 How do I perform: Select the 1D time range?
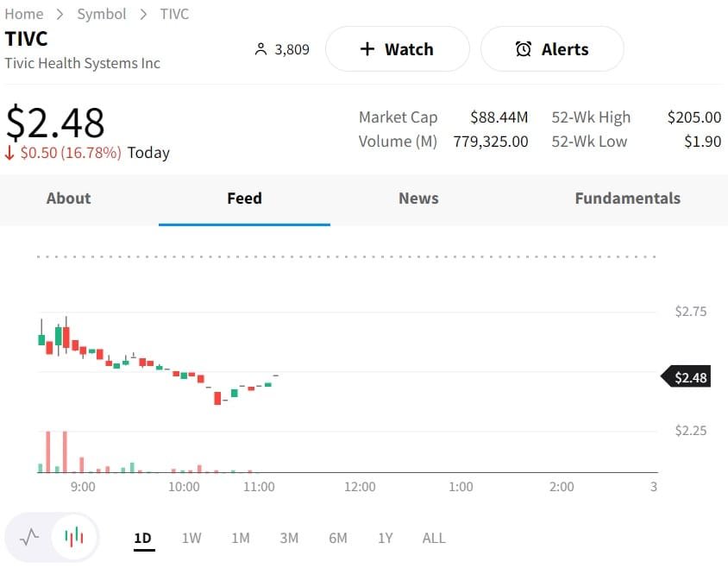(142, 538)
